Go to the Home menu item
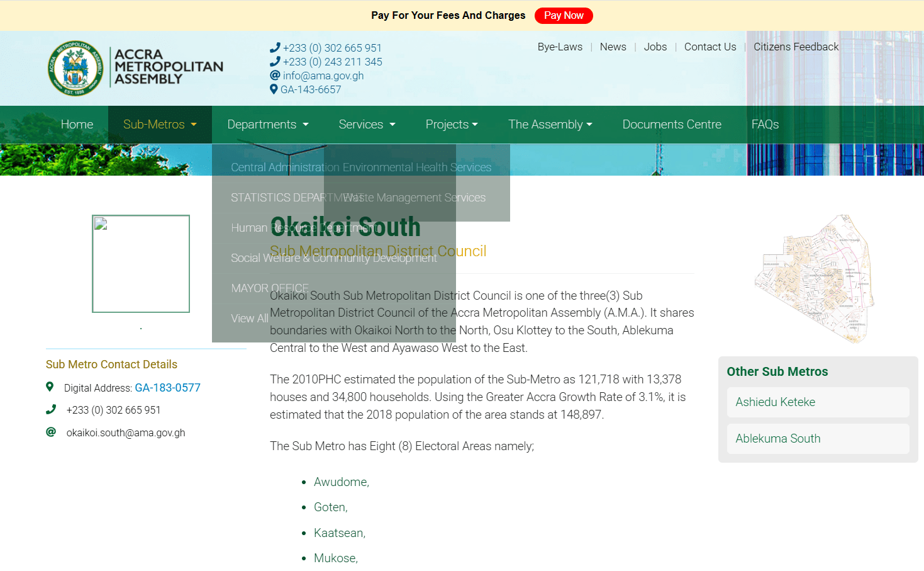The height and width of the screenshot is (571, 924). tap(77, 125)
